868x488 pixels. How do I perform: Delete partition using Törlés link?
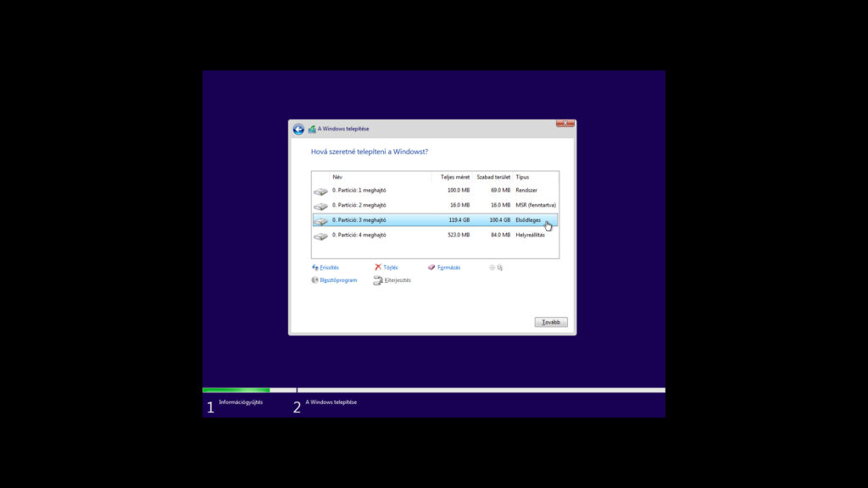point(391,267)
